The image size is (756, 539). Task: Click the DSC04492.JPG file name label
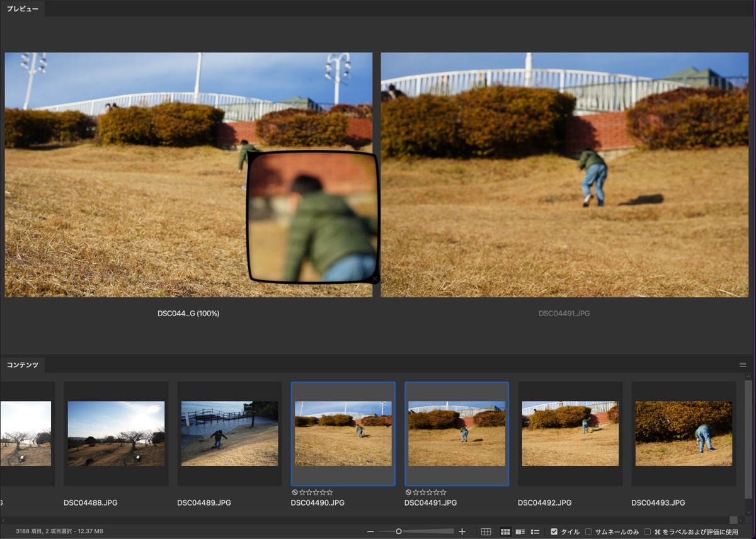click(545, 503)
